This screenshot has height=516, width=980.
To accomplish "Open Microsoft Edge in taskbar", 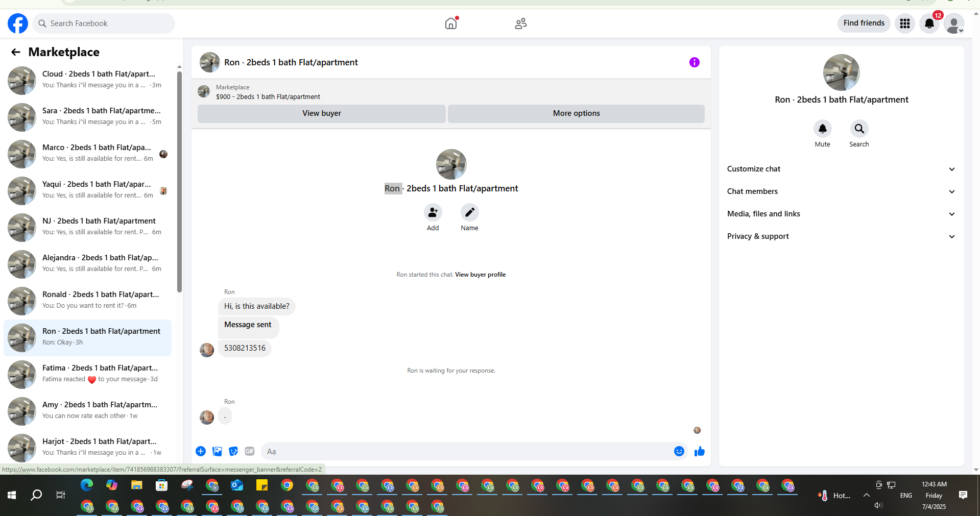I will pyautogui.click(x=87, y=485).
